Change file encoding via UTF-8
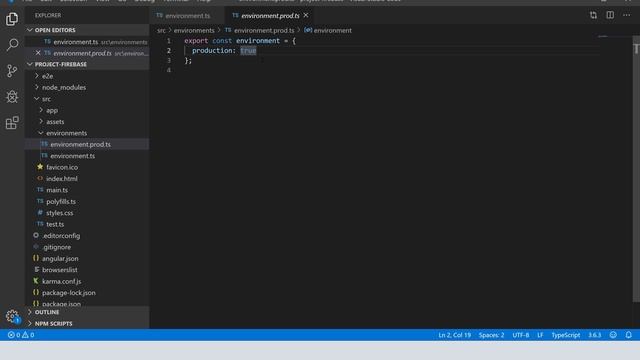The width and height of the screenshot is (640, 360). [521, 335]
